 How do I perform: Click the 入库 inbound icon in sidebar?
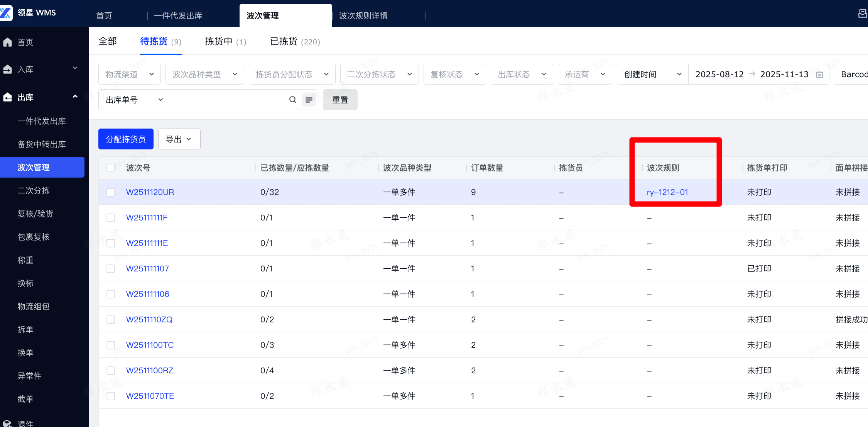tap(8, 69)
